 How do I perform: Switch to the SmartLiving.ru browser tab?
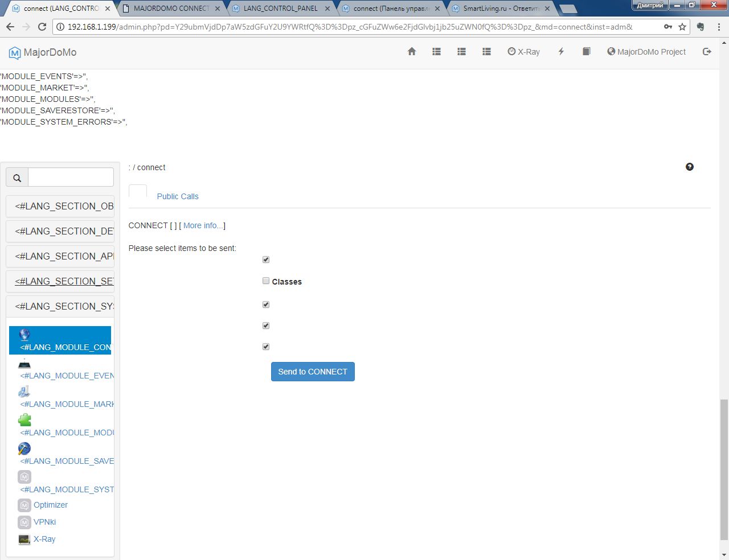point(500,9)
